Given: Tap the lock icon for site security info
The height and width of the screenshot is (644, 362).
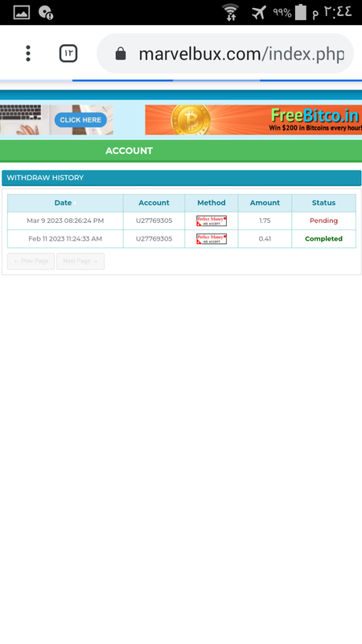Looking at the screenshot, I should (x=120, y=53).
